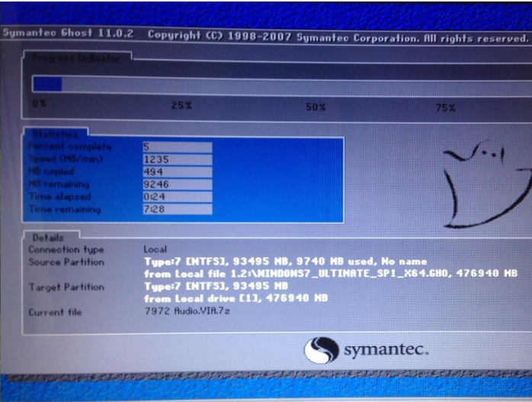Image resolution: width=532 pixels, height=402 pixels.
Task: Click the 'MB remaining' label
Action: [x=59, y=184]
